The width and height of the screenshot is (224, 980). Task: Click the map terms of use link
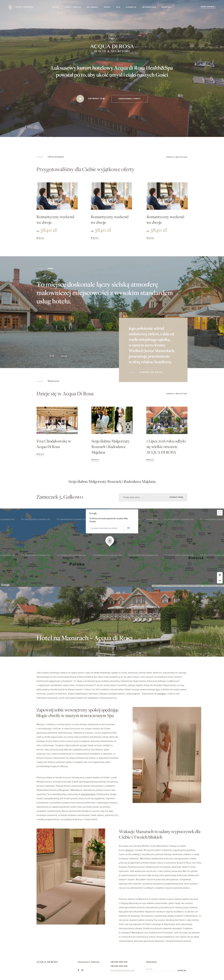click(x=213, y=586)
